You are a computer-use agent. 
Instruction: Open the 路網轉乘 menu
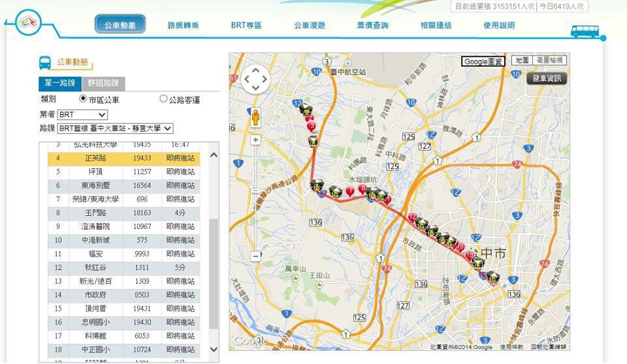[x=183, y=25]
